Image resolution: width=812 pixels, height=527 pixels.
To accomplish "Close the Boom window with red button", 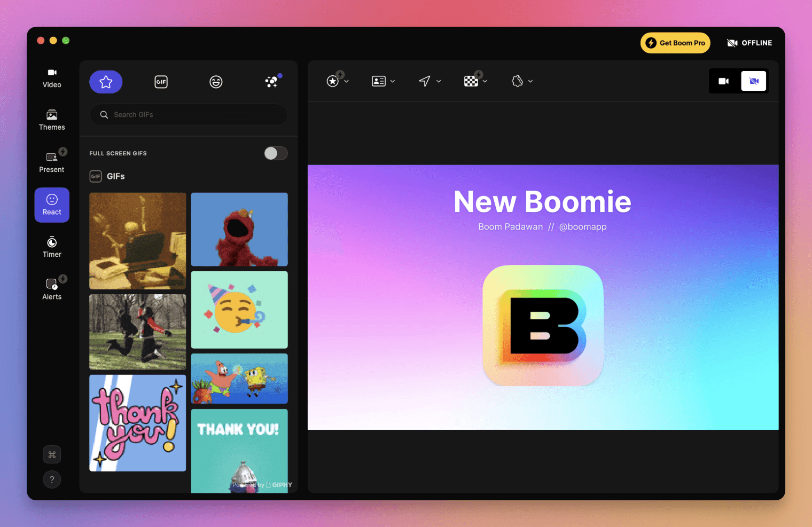I will (x=41, y=41).
